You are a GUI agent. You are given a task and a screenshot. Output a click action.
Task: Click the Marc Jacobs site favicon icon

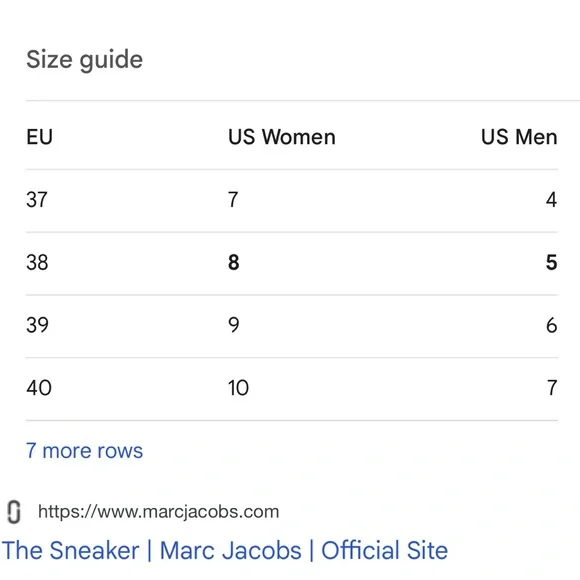[x=14, y=512]
